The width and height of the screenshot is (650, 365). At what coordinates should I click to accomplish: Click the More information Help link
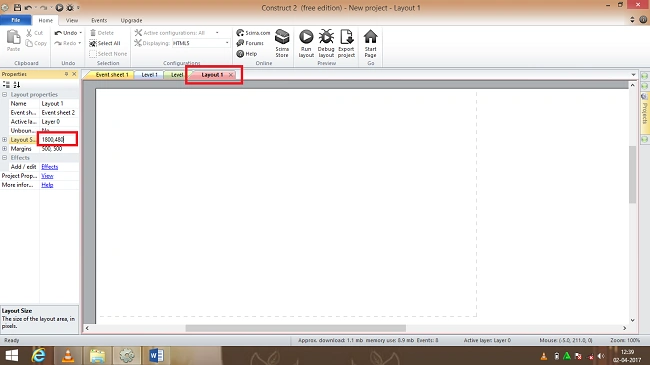pyautogui.click(x=47, y=185)
